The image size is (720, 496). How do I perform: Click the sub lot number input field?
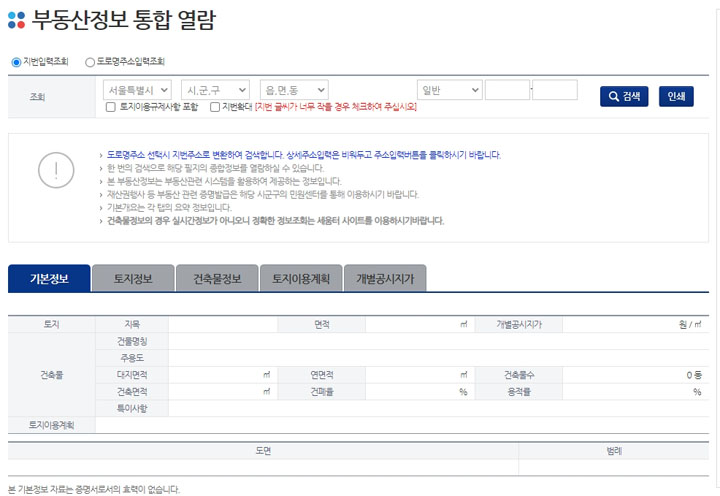point(555,90)
